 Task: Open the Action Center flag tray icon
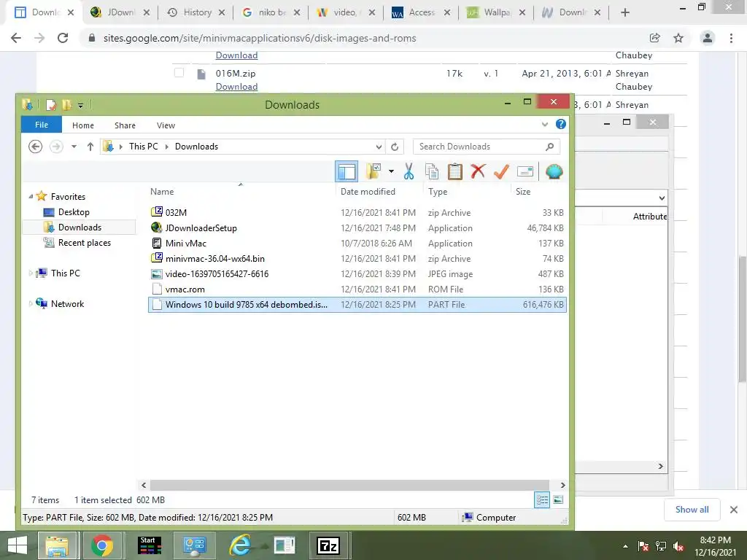point(643,546)
